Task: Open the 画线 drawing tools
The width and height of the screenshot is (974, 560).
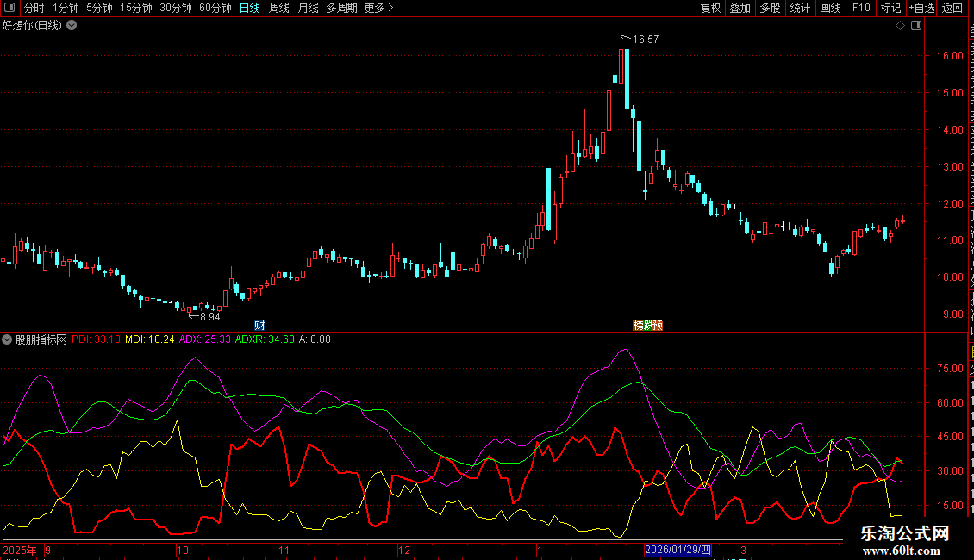Action: (830, 8)
